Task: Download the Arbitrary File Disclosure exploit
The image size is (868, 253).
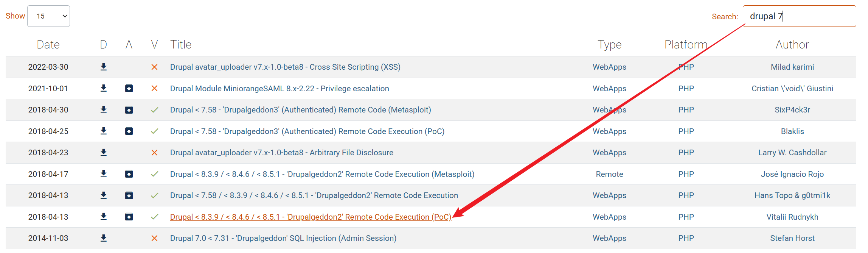Action: point(104,153)
